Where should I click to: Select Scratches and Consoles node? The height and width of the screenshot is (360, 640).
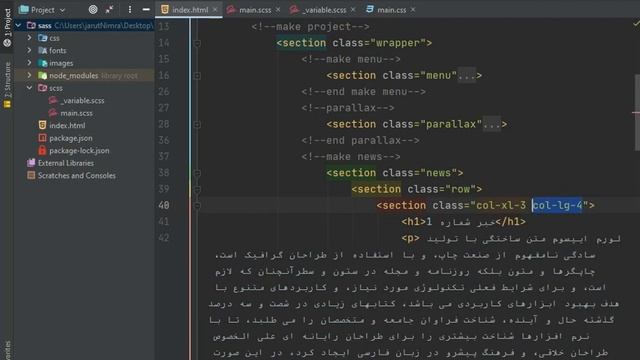pos(77,176)
